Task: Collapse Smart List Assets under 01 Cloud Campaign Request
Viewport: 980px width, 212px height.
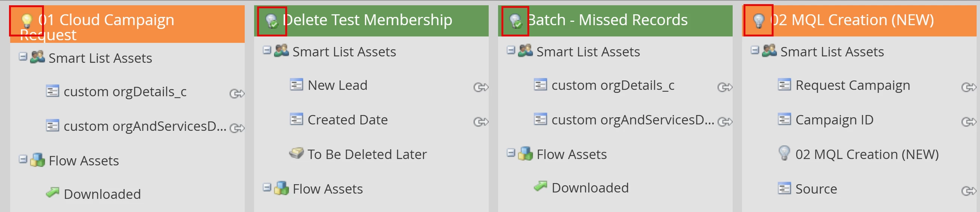Action: pos(23,56)
